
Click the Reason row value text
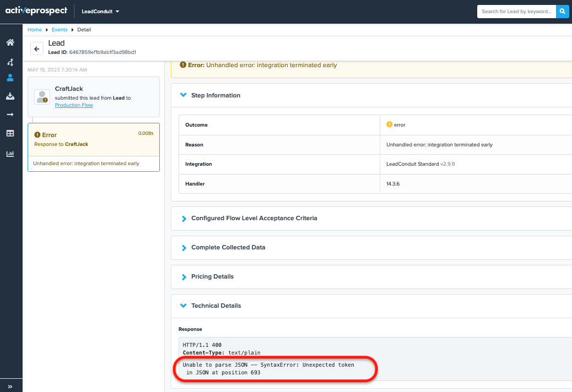pos(439,145)
